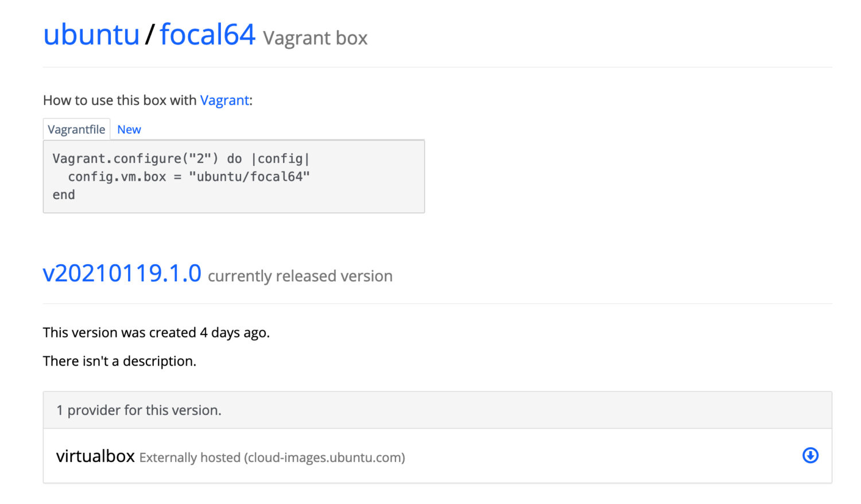Switch to the New tab
Screen dimensions: 861x504
point(129,130)
